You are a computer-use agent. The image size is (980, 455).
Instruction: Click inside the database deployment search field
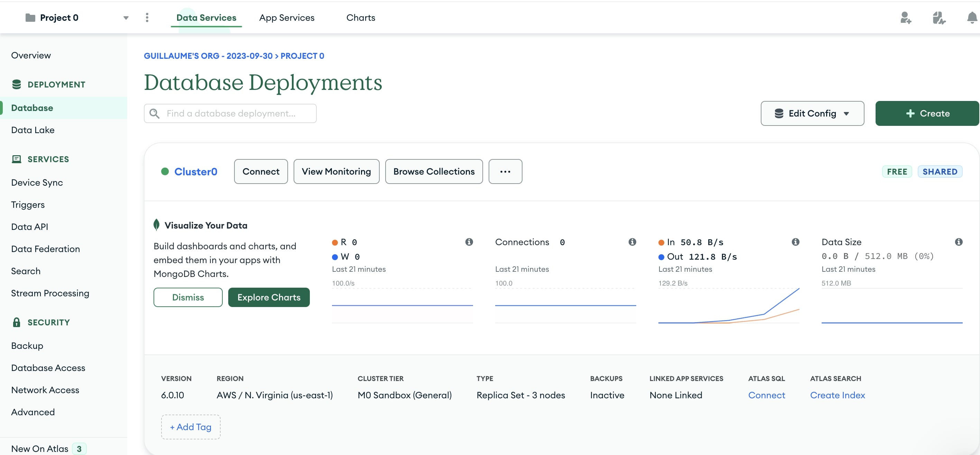pyautogui.click(x=240, y=113)
